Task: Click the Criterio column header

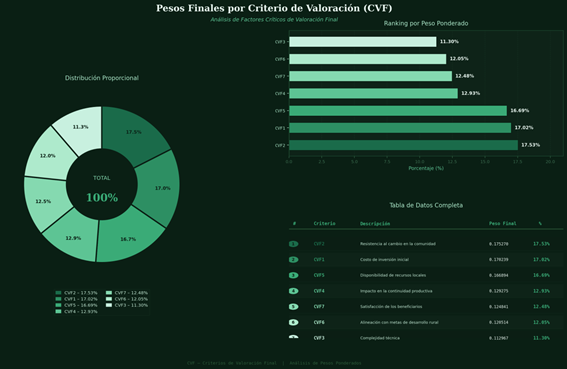Action: pos(324,224)
